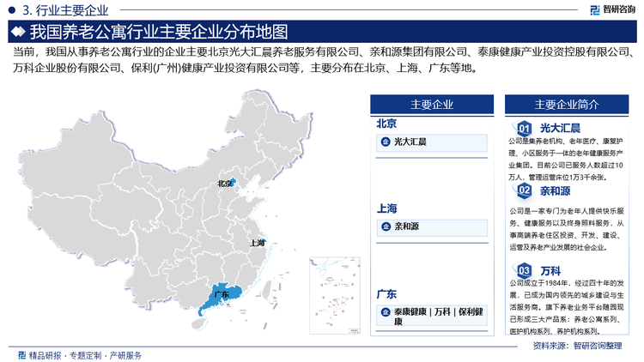
Task: Click the 上海 label on the map
Action: point(257,243)
